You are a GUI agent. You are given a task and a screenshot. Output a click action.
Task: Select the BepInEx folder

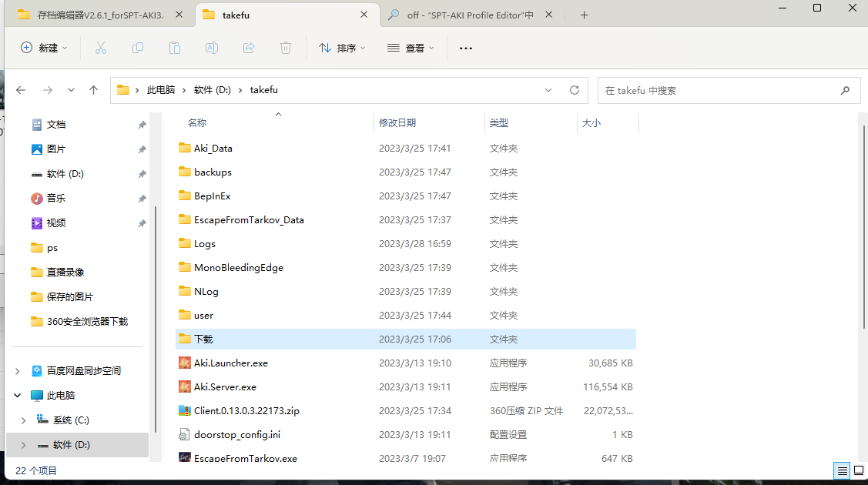coord(406,196)
